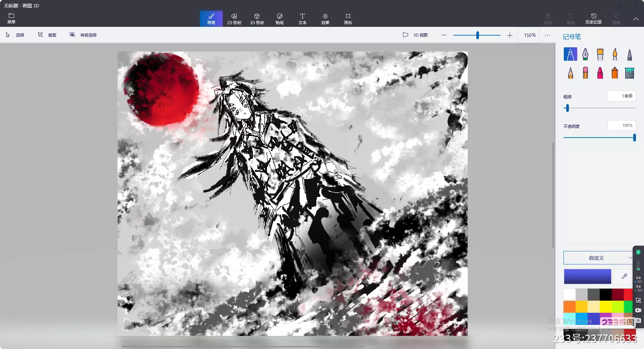
Task: Open the three-dots more options menu
Action: point(547,35)
